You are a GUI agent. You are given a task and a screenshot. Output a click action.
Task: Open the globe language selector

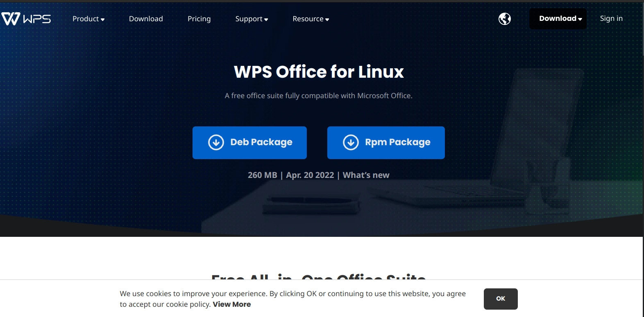pyautogui.click(x=505, y=19)
